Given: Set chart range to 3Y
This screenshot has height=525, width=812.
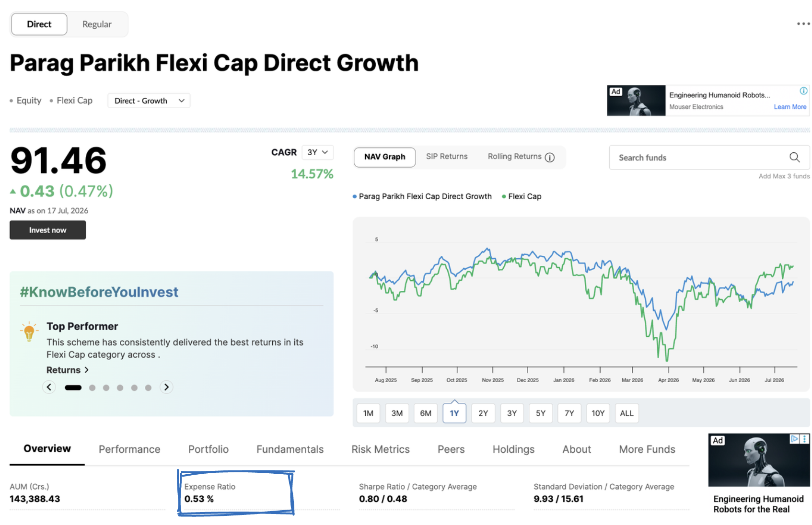Looking at the screenshot, I should [512, 413].
